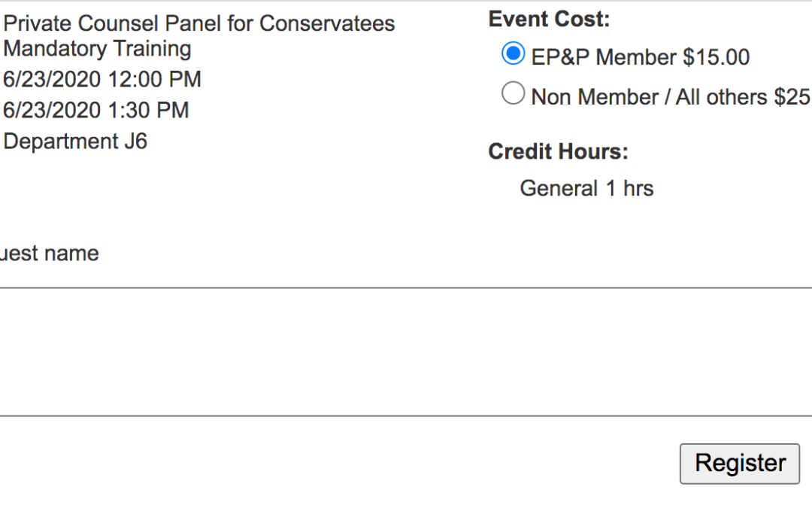Image resolution: width=812 pixels, height=508 pixels.
Task: Click the 'Private Counsel Panel for Conservatees' title
Action: [198, 23]
